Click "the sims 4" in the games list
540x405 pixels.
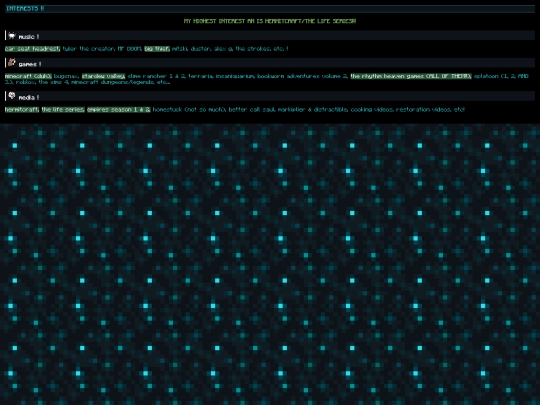[54, 82]
